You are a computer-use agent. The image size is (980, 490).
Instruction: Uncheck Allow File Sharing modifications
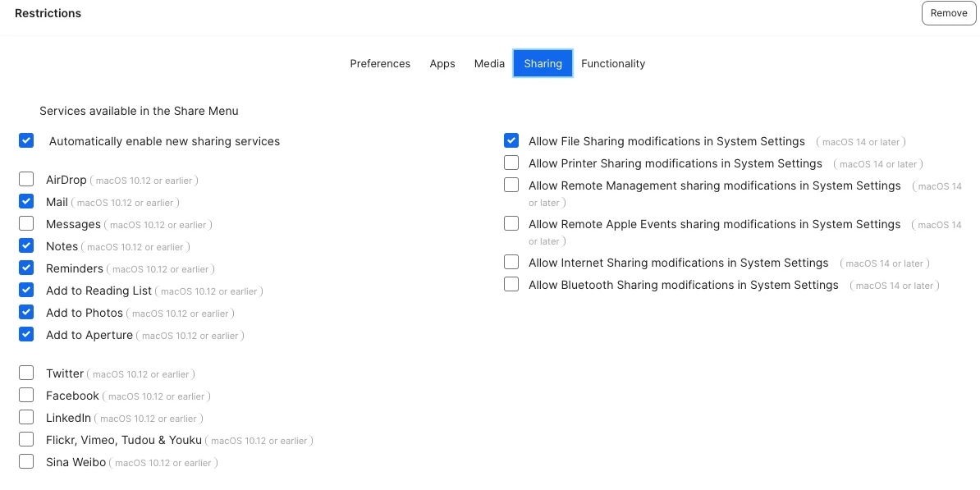point(511,140)
